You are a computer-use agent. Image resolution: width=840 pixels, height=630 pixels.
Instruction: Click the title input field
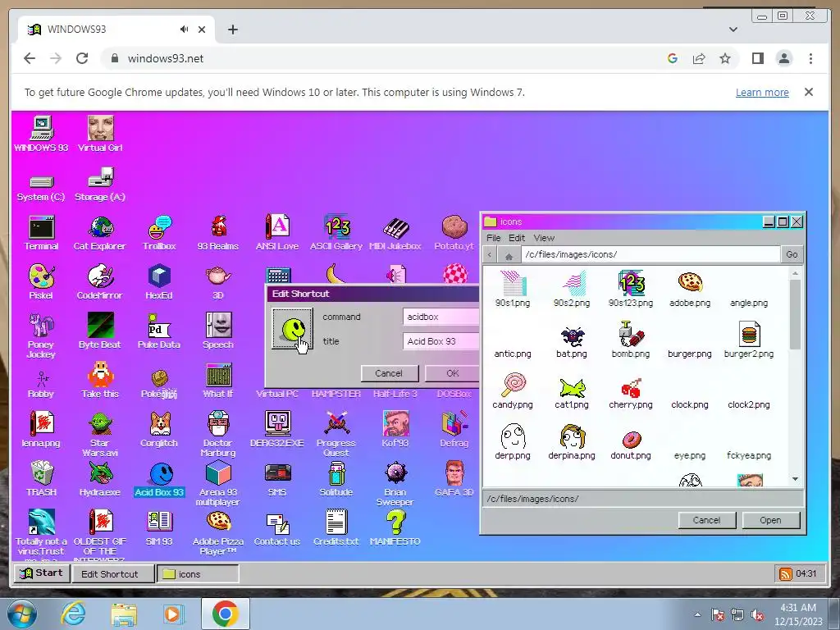[441, 341]
